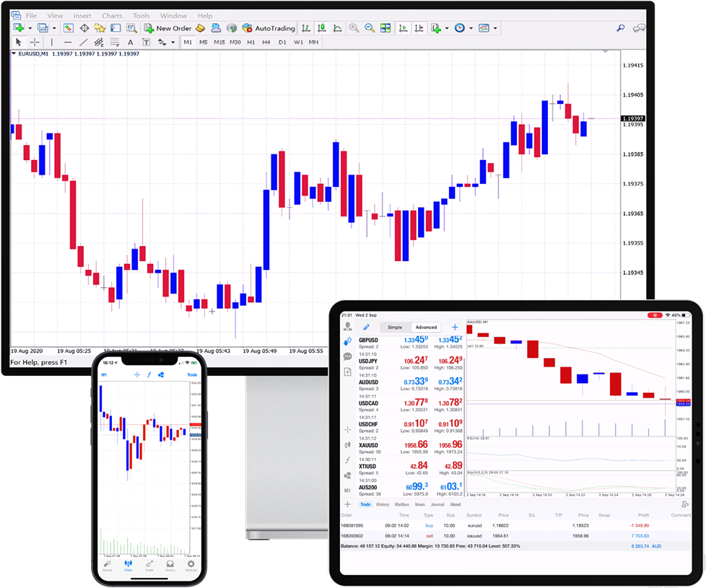Select the text label 'A' tool
706x588 pixels.
pyautogui.click(x=131, y=42)
